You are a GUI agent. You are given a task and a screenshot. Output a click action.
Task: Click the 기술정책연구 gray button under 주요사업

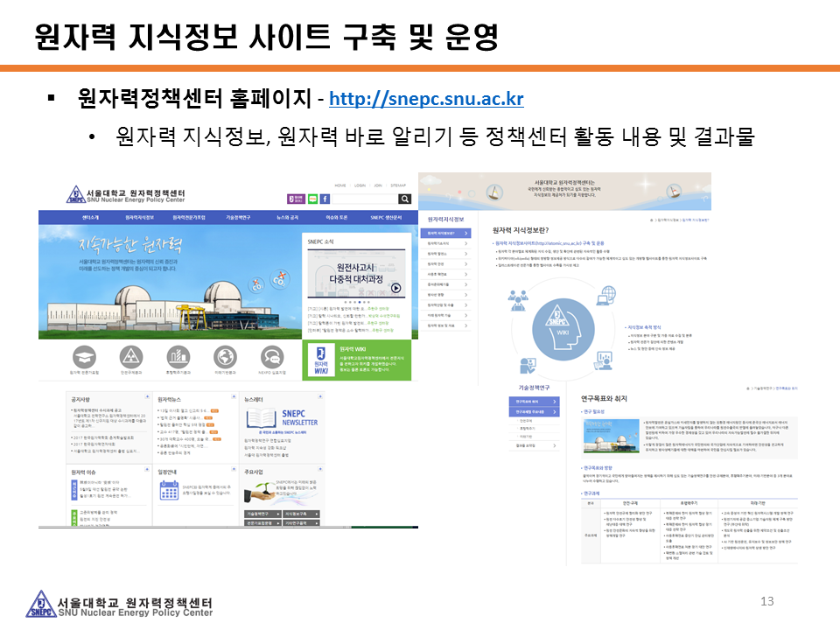coord(262,514)
